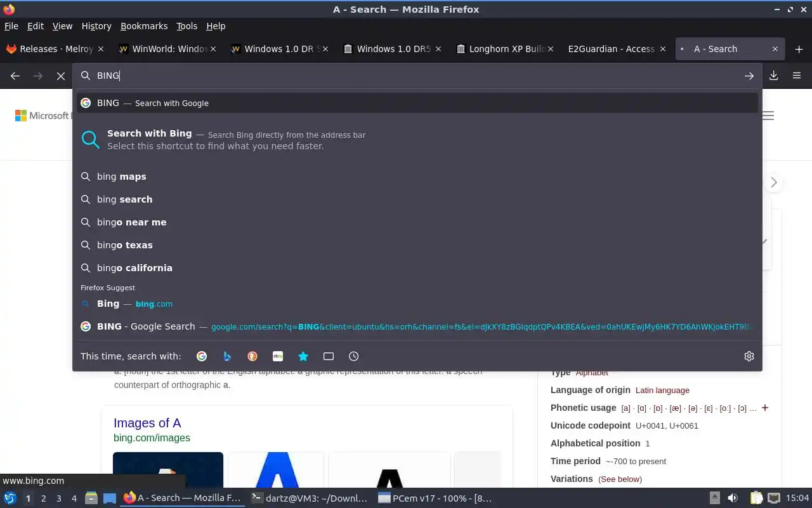Switch to workspace 3
Image resolution: width=812 pixels, height=508 pixels.
(x=58, y=498)
